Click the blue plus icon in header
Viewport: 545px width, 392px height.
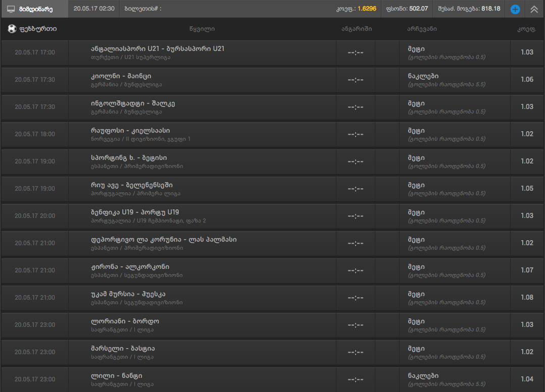pyautogui.click(x=515, y=9)
